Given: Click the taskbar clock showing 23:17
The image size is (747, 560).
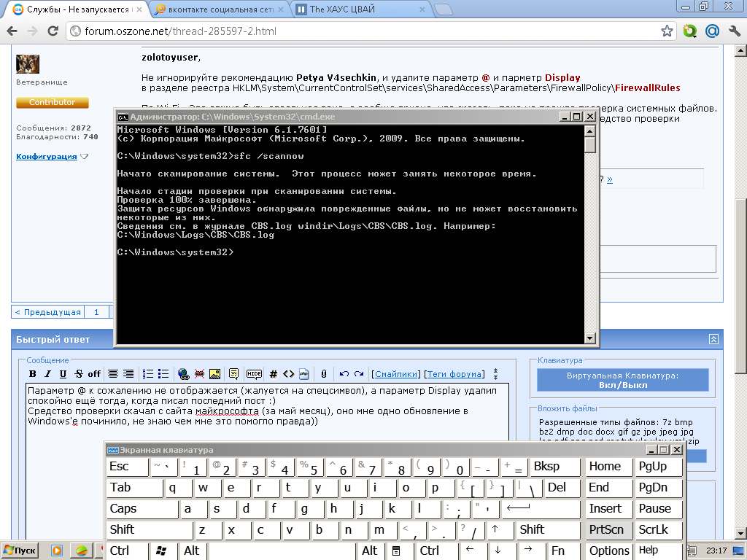Looking at the screenshot, I should coord(716,551).
